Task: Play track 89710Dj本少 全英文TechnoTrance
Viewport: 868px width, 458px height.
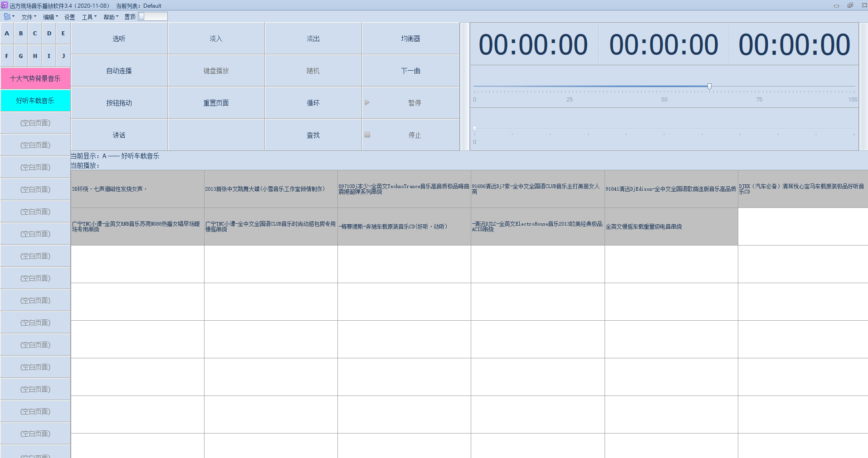Action: [404, 189]
